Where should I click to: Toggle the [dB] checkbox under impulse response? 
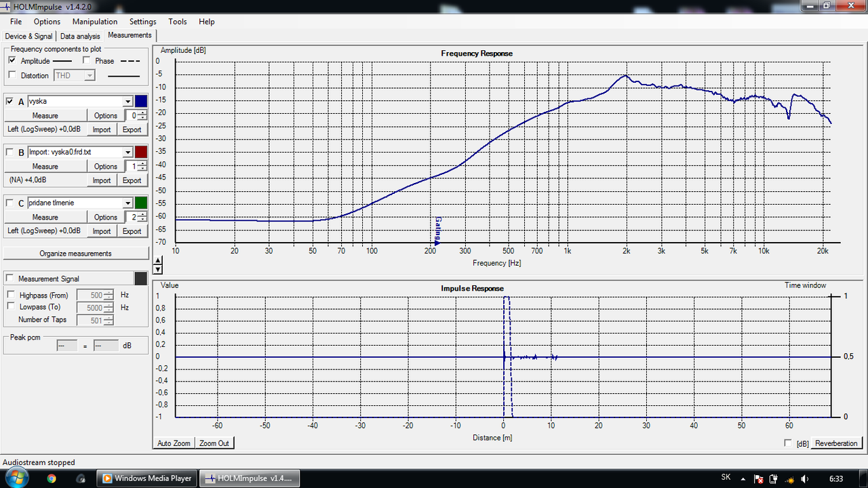coord(788,443)
